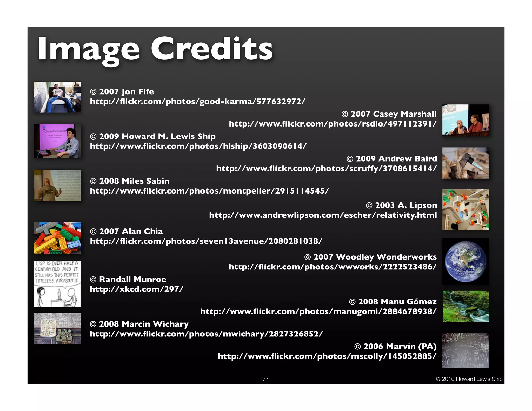Click the Andrew Baird hammer photo thumbnail

[465, 163]
